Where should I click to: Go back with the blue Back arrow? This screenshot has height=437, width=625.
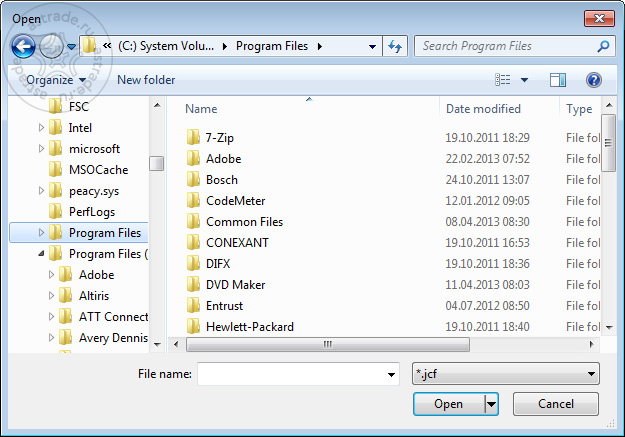(23, 47)
